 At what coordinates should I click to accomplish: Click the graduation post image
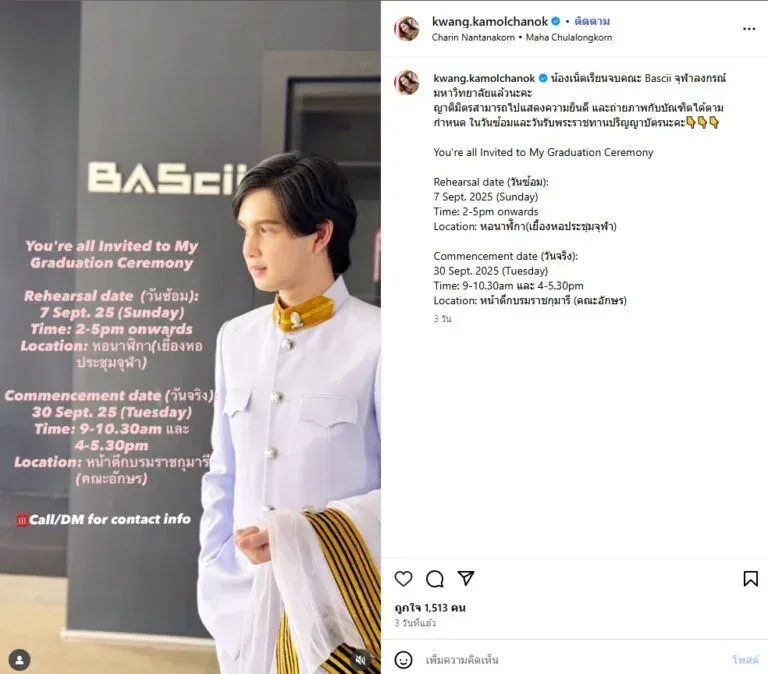[x=191, y=337]
